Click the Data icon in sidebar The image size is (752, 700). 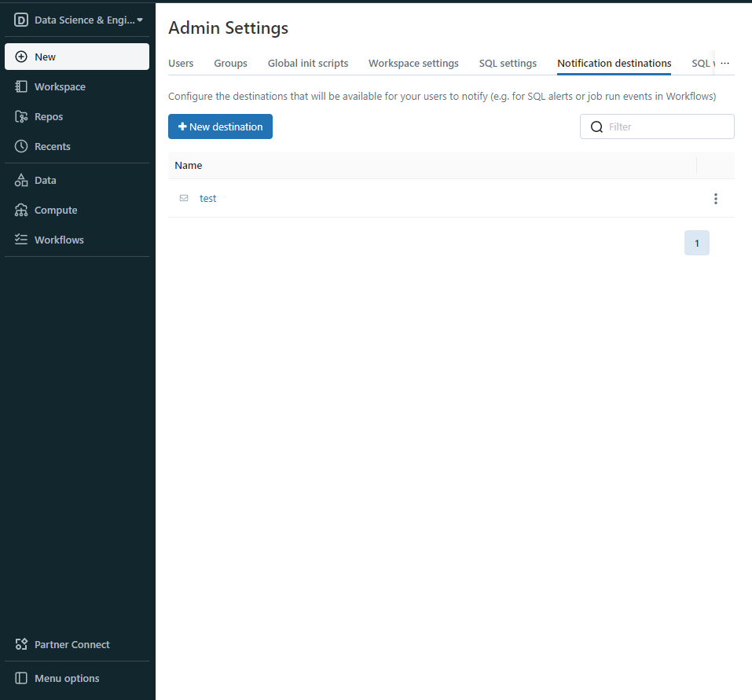coord(21,180)
